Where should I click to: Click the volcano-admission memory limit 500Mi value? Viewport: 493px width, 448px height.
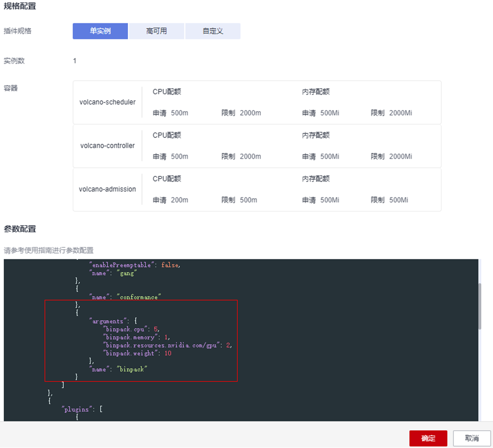tap(398, 200)
